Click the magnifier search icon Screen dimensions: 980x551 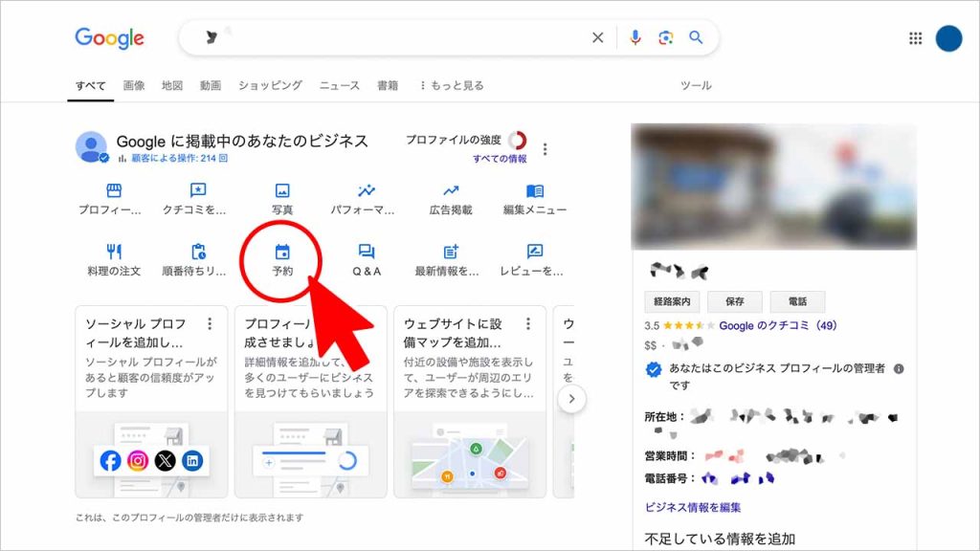(696, 37)
